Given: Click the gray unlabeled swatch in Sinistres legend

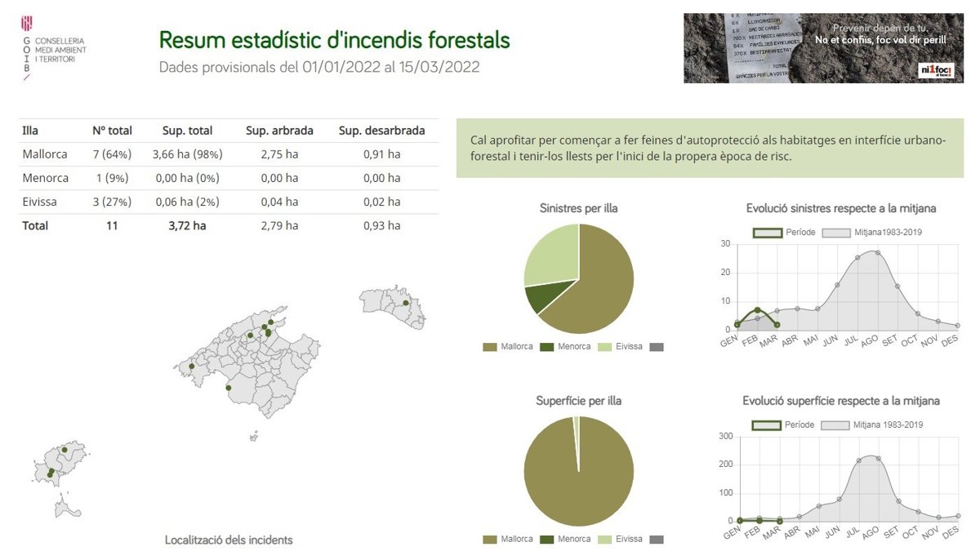Looking at the screenshot, I should [x=656, y=347].
